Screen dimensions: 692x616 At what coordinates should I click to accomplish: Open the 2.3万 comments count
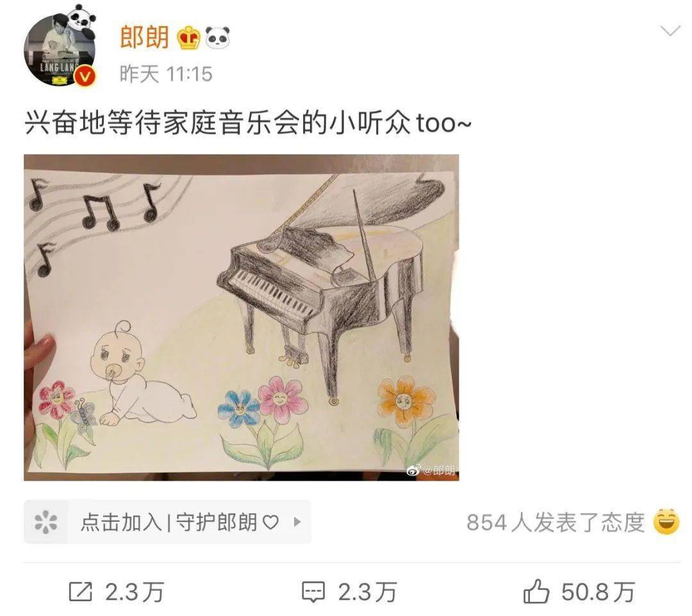pyautogui.click(x=368, y=592)
